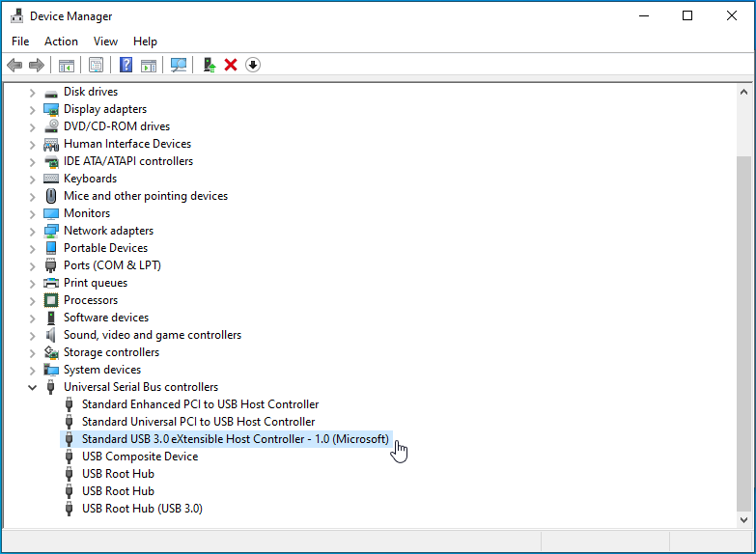The image size is (756, 554).
Task: Select Standard Enhanced PCI to USB Host Controller
Action: point(200,404)
